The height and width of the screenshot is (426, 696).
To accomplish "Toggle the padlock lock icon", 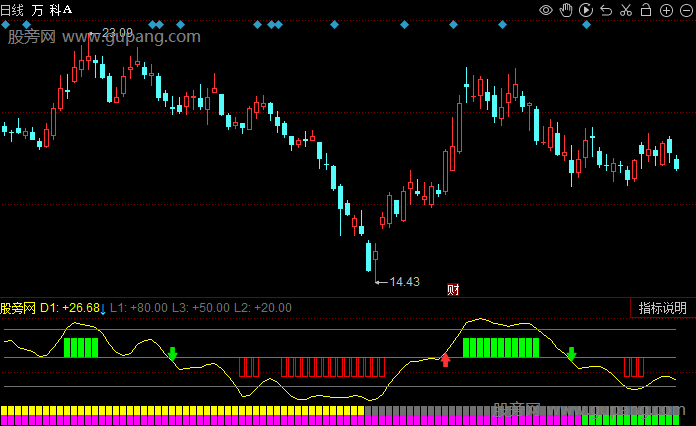I will click(x=646, y=10).
